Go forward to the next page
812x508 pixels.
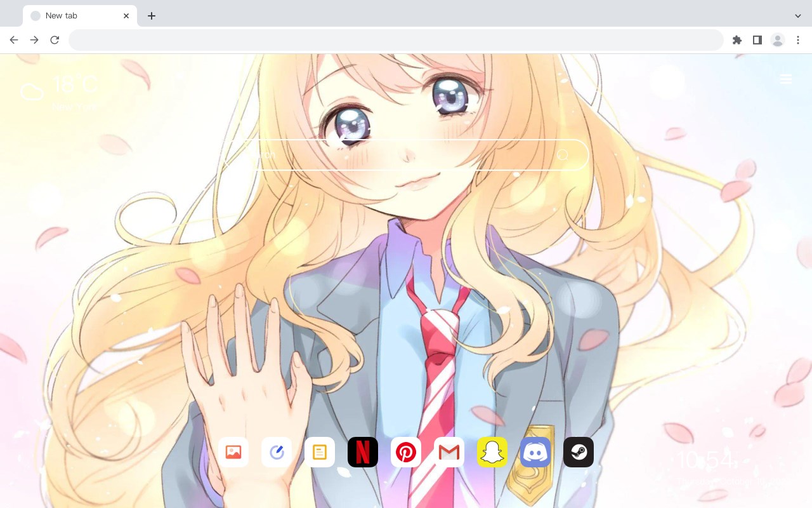tap(34, 40)
